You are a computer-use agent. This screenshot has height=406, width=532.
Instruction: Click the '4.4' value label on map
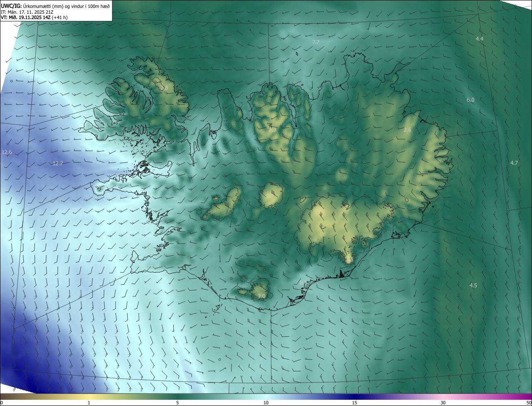point(480,39)
